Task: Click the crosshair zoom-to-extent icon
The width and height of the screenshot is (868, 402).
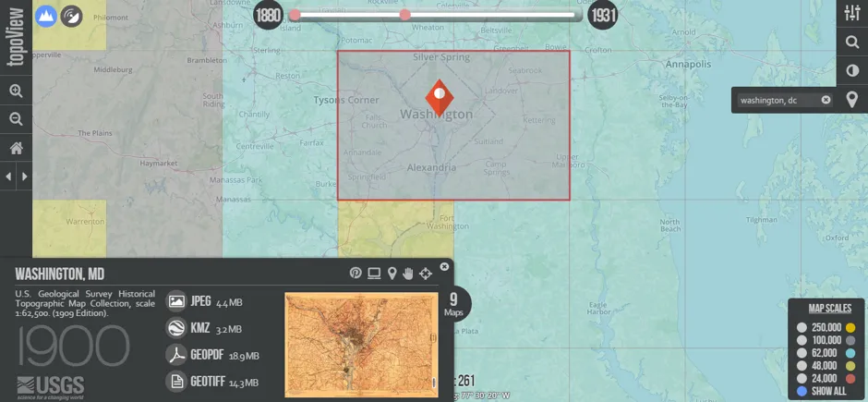Action: 425,273
